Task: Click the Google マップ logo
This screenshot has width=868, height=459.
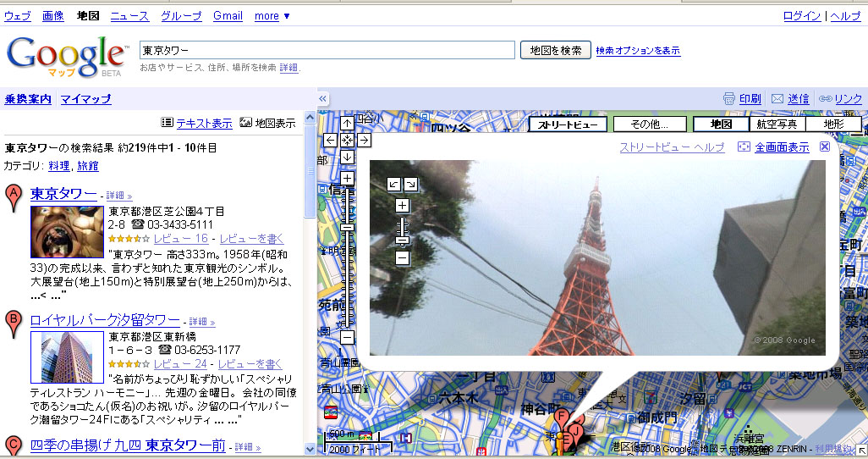Action: (x=67, y=57)
